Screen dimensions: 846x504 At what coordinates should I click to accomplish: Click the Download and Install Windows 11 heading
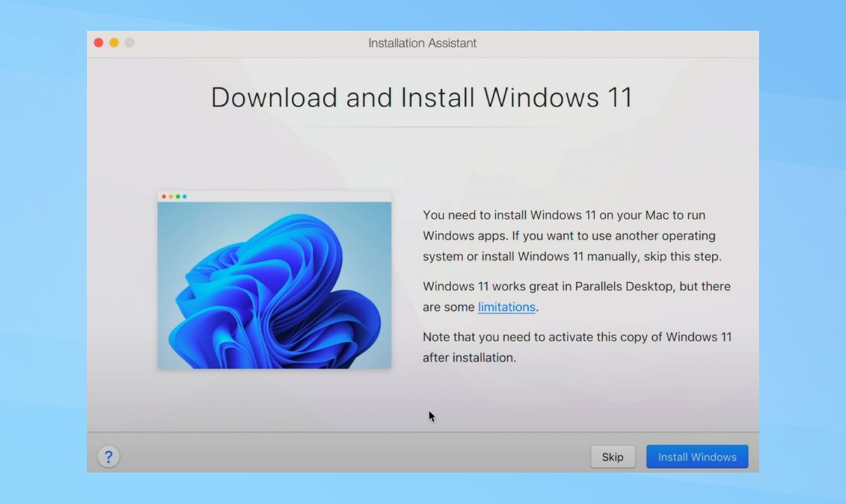click(x=422, y=98)
